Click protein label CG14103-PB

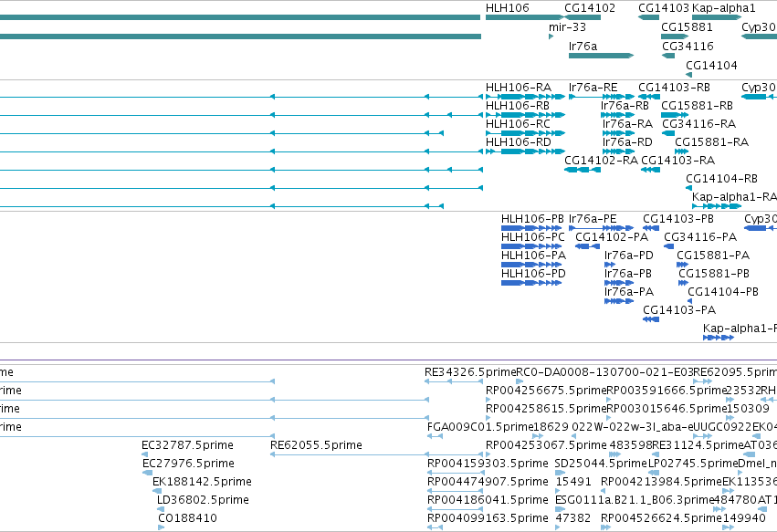(678, 219)
